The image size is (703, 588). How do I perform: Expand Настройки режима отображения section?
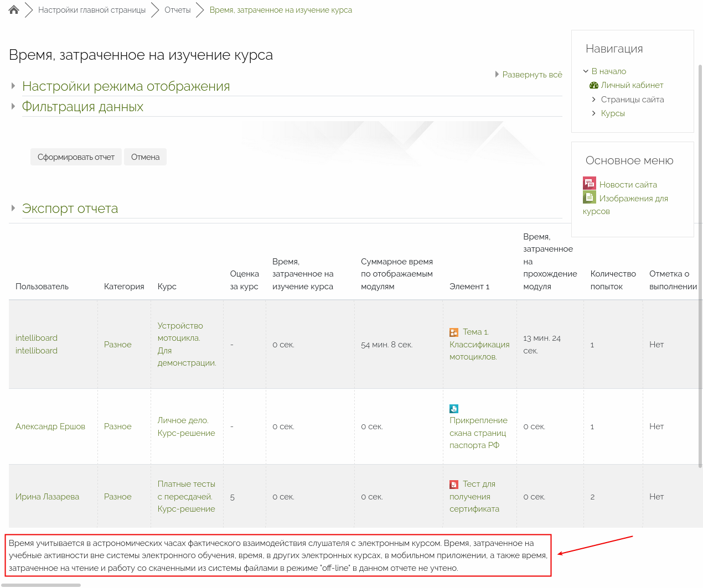126,86
